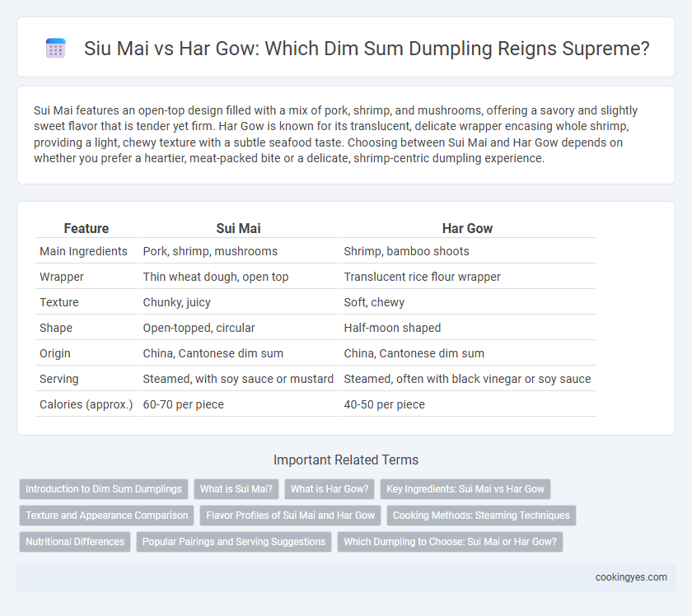Screen dimensions: 692x616
Task: Open the 'Nutritional Differences' tag
Action: tap(75, 542)
